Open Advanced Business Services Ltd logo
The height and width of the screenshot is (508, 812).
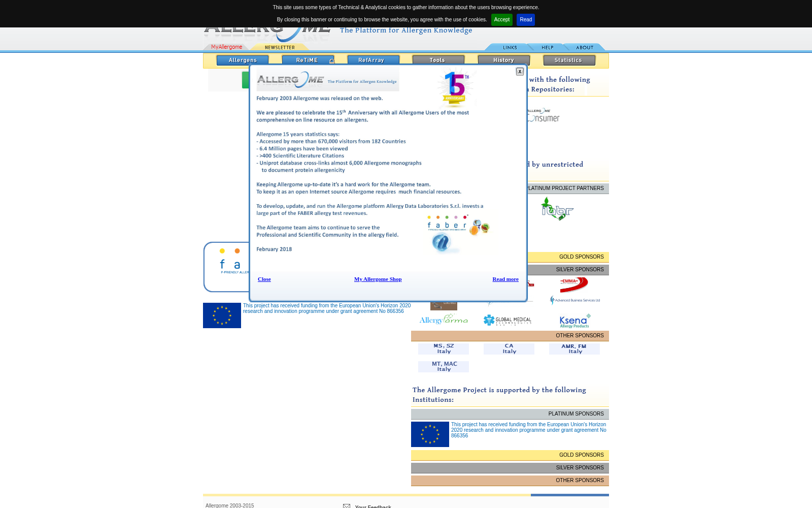575,300
